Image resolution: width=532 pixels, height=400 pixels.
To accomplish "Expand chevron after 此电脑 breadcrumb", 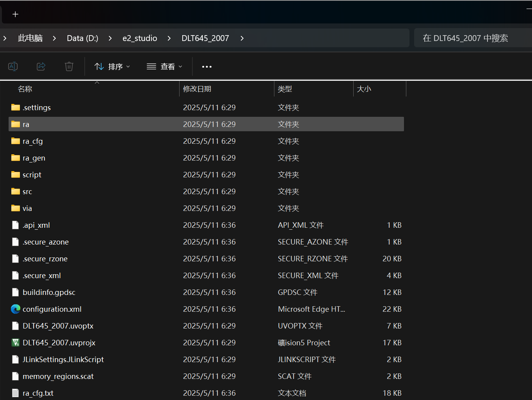I will [x=54, y=38].
